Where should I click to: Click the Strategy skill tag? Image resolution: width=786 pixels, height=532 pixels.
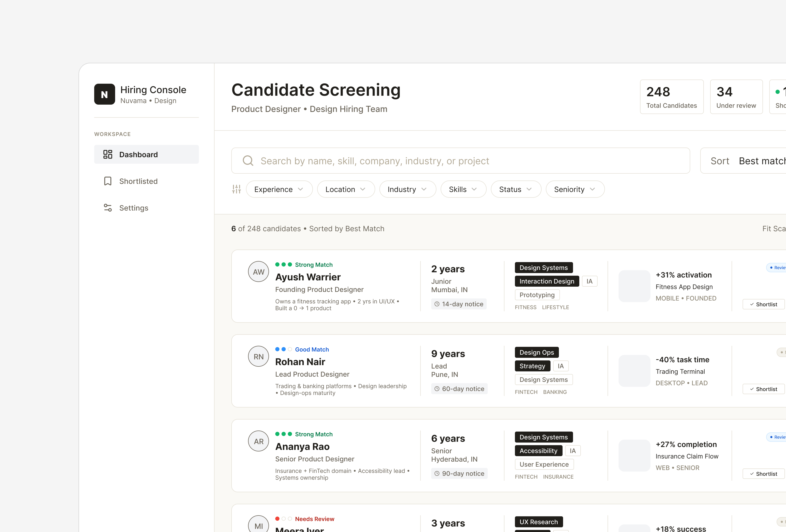tap(532, 366)
